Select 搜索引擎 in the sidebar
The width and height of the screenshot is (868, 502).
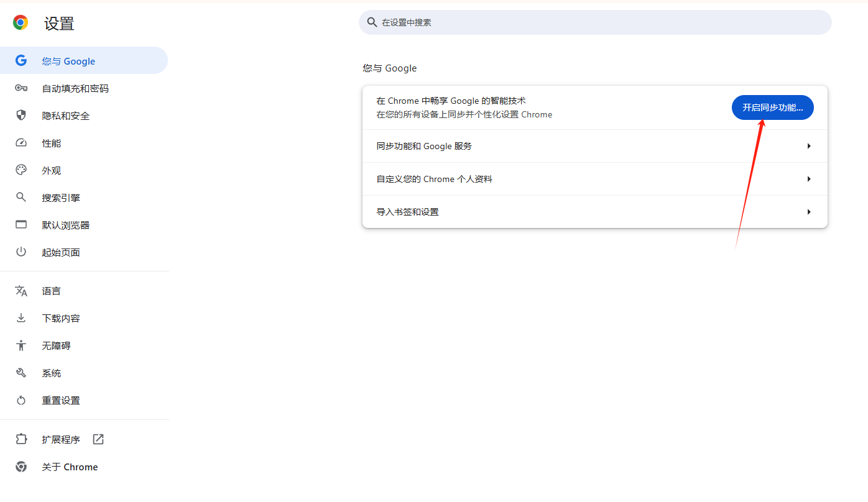click(x=84, y=198)
